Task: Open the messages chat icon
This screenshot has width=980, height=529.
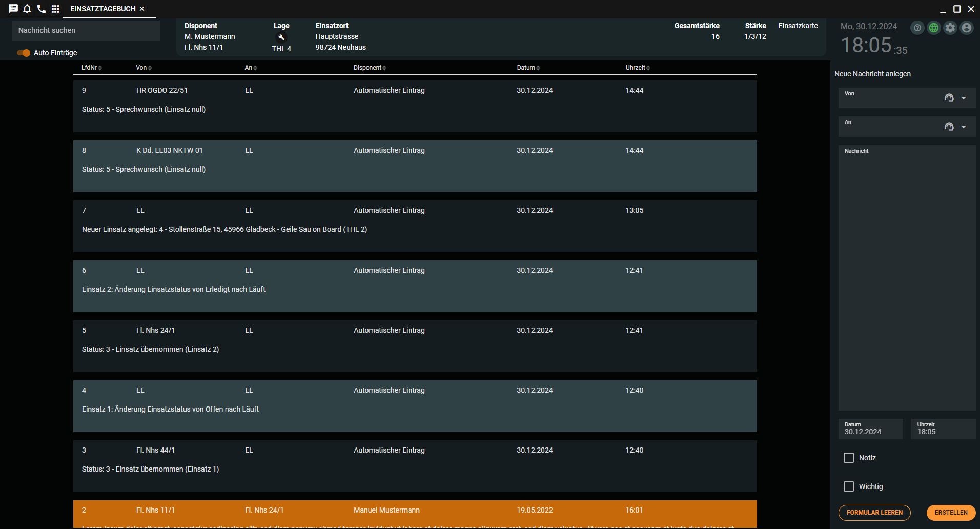Action: point(13,9)
